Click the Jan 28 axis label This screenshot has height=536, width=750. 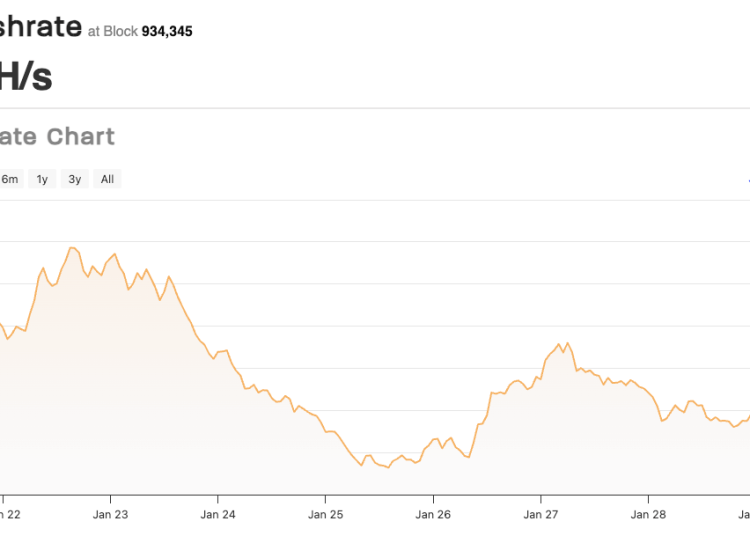(648, 514)
